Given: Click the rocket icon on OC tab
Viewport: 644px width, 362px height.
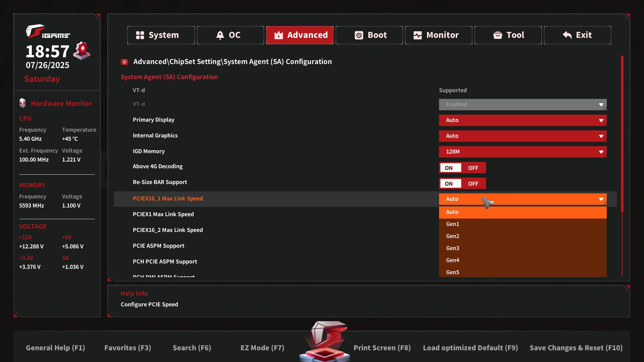Looking at the screenshot, I should pyautogui.click(x=220, y=35).
